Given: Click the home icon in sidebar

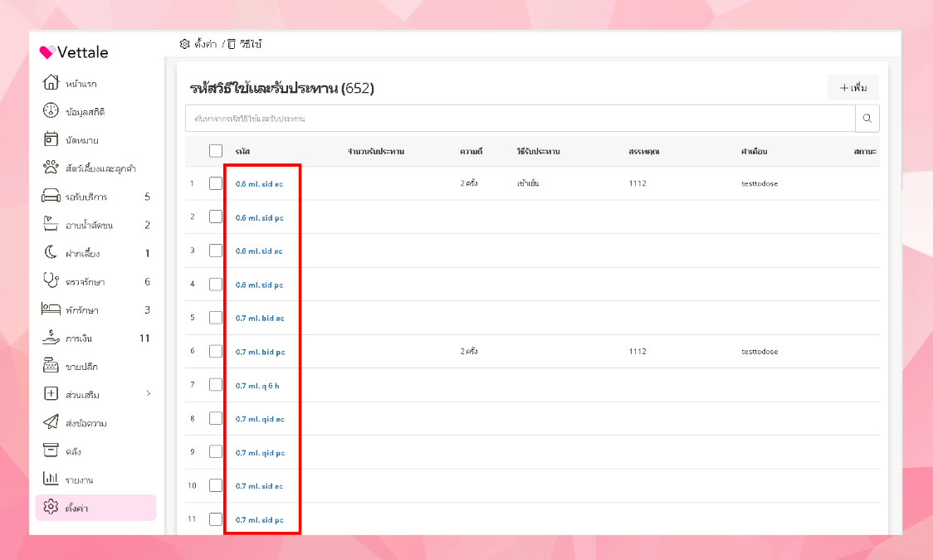Looking at the screenshot, I should pyautogui.click(x=51, y=83).
